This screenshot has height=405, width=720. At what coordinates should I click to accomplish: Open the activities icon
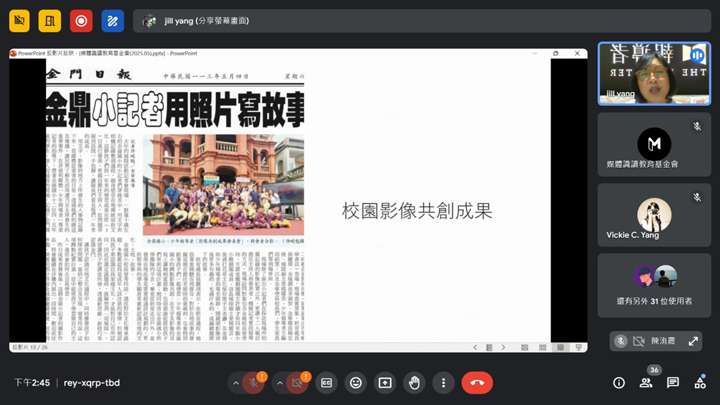click(x=700, y=383)
